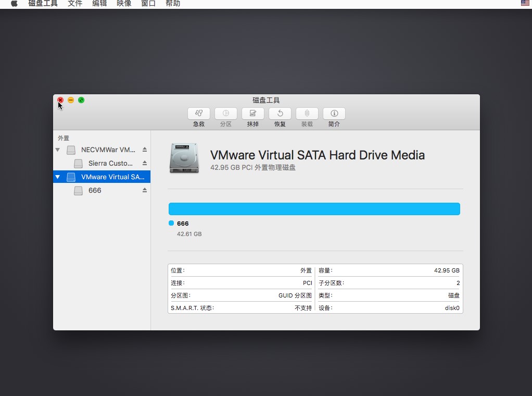Click the Erase (抹掉) toolbar button
532x396 pixels.
coord(253,114)
